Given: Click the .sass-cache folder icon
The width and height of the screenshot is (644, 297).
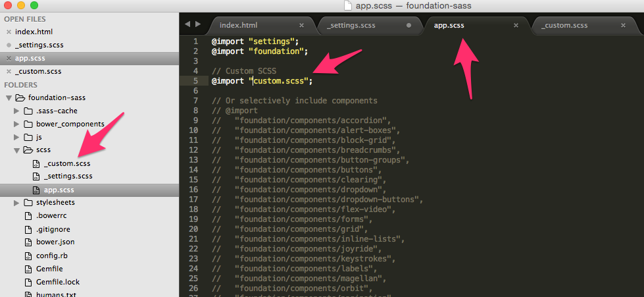Looking at the screenshot, I should click(28, 111).
